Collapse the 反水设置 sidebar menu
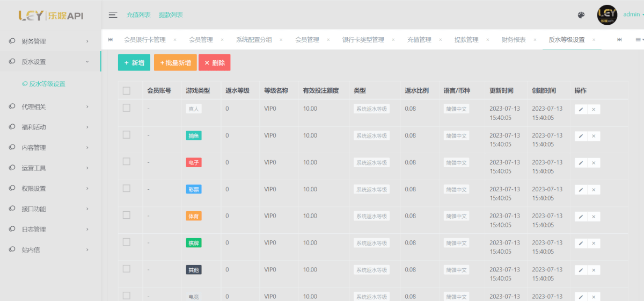 point(49,62)
